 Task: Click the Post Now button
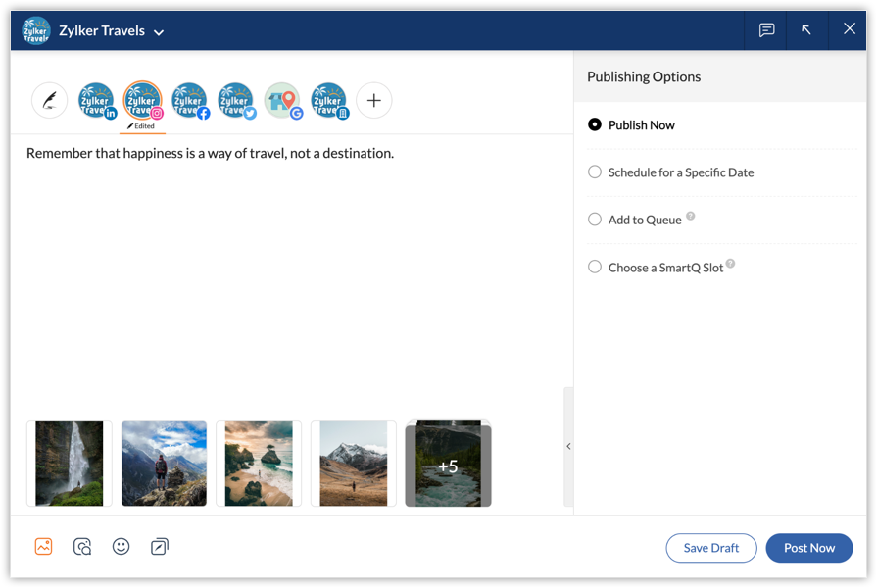click(809, 548)
